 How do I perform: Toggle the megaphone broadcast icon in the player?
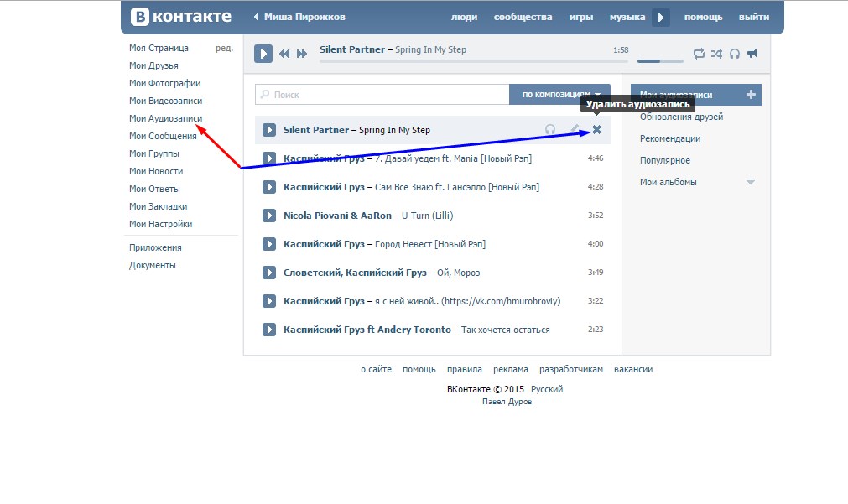[752, 53]
